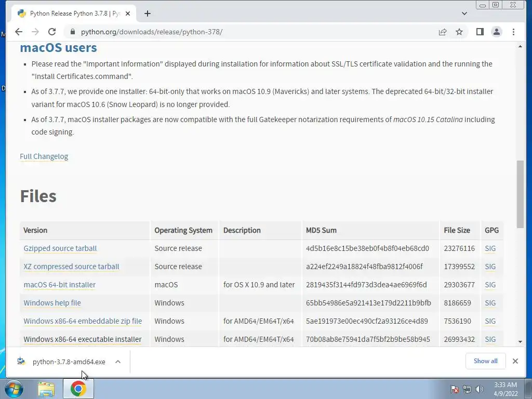Click the page scroll down arrow
This screenshot has height=399, width=532.
click(520, 342)
